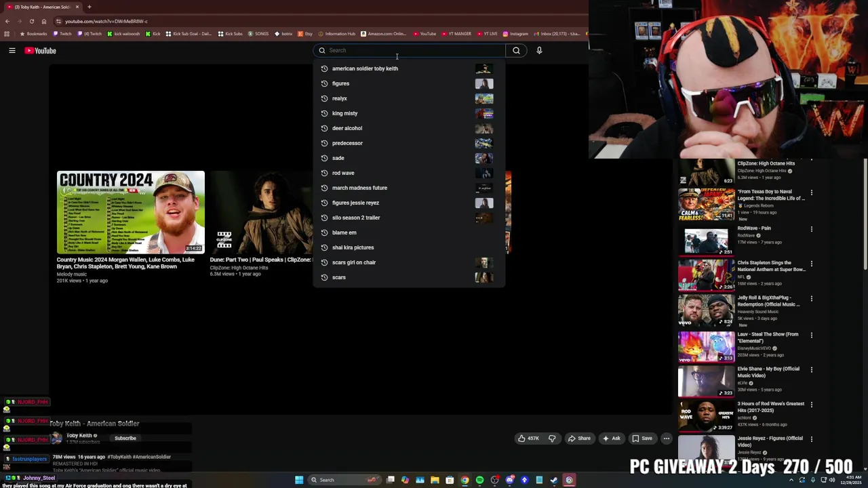Click the browser address bar URL
Screen dimensions: 868x488
[x=106, y=21]
